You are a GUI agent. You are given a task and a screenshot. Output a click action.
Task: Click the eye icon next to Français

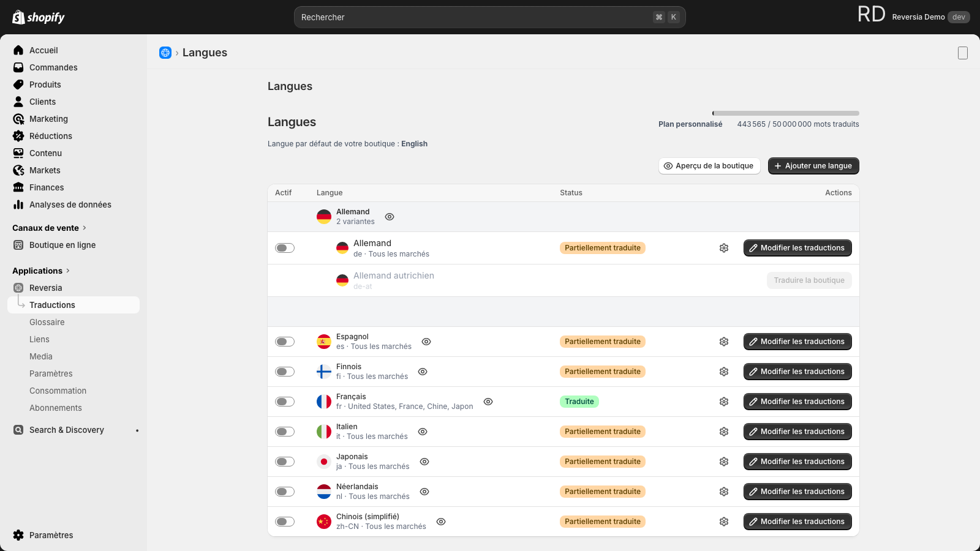coord(488,402)
